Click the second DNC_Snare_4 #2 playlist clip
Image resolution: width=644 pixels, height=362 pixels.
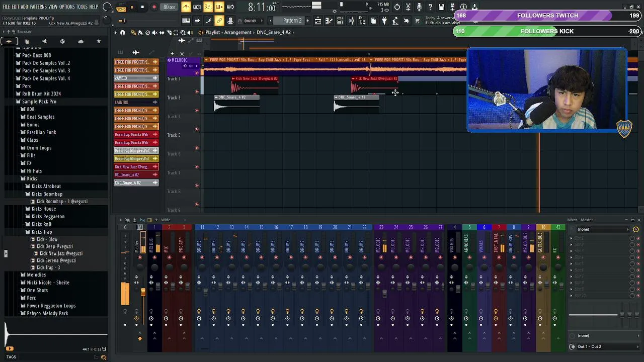pos(357,104)
